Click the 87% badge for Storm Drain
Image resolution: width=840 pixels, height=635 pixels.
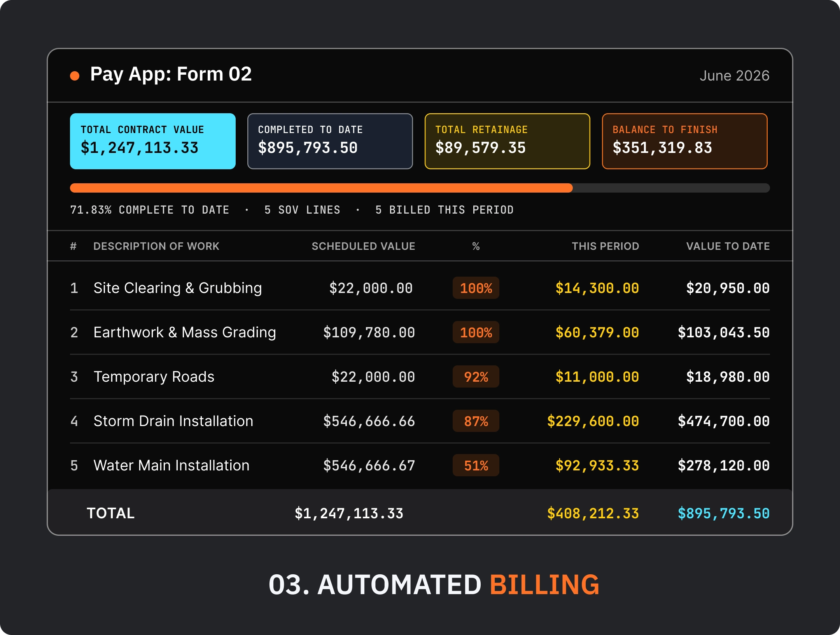pyautogui.click(x=476, y=421)
